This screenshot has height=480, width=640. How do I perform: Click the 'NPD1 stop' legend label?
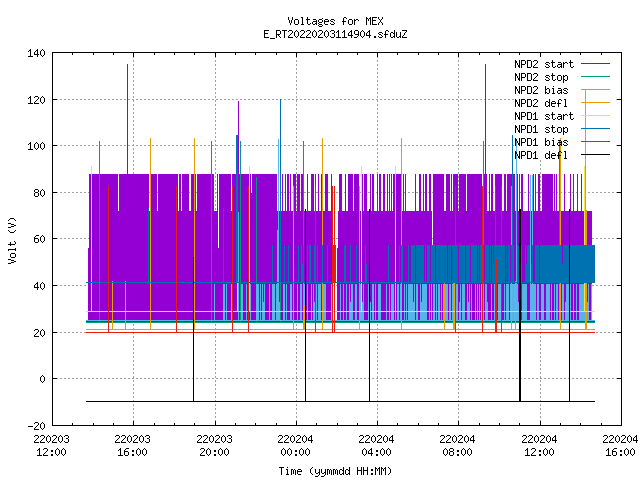click(x=541, y=129)
